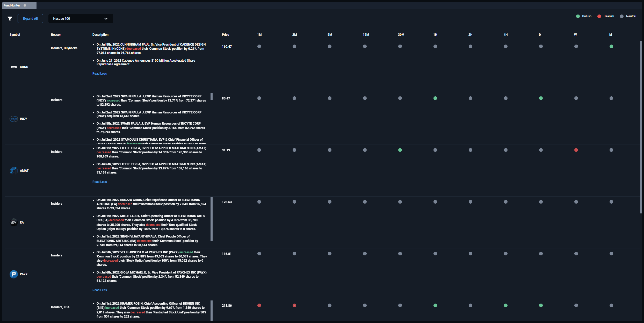Image resolution: width=644 pixels, height=323 pixels.
Task: Click the Description column header
Action: click(100, 35)
